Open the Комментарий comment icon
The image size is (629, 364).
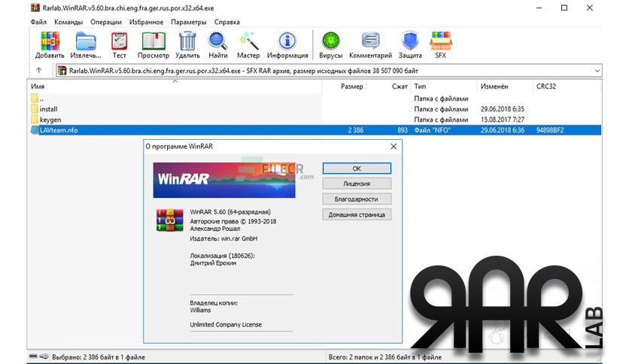click(370, 41)
